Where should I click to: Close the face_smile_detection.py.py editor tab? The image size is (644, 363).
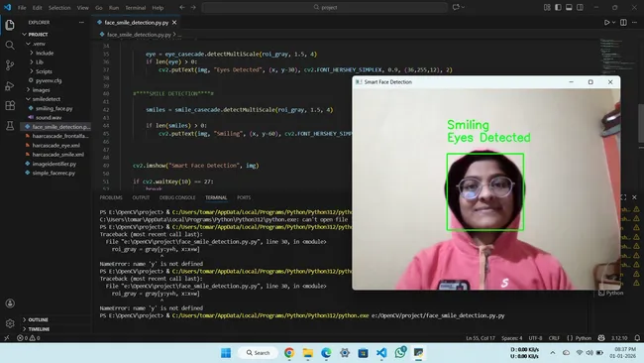(174, 22)
